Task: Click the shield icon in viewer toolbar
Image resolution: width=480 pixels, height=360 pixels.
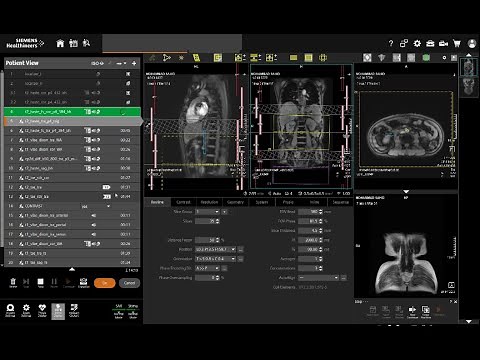Action: tap(382, 58)
